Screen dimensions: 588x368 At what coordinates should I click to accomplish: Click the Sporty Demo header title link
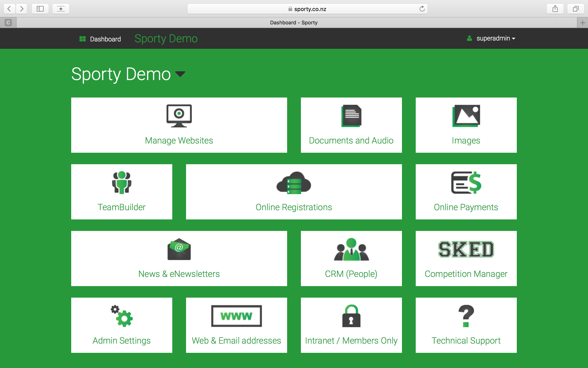click(166, 38)
